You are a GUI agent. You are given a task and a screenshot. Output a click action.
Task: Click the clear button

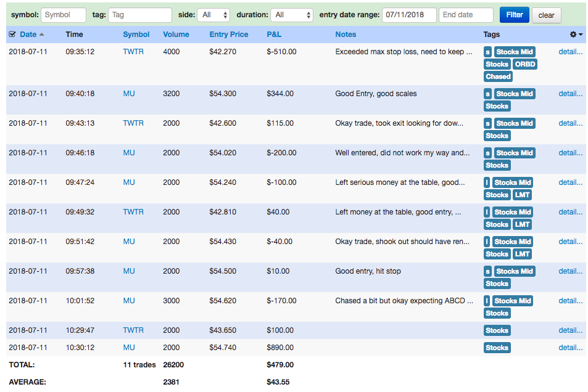click(x=546, y=15)
